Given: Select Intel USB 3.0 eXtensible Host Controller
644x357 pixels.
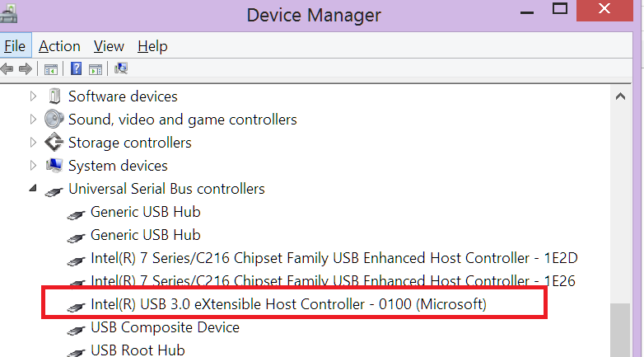Looking at the screenshot, I should pos(288,304).
